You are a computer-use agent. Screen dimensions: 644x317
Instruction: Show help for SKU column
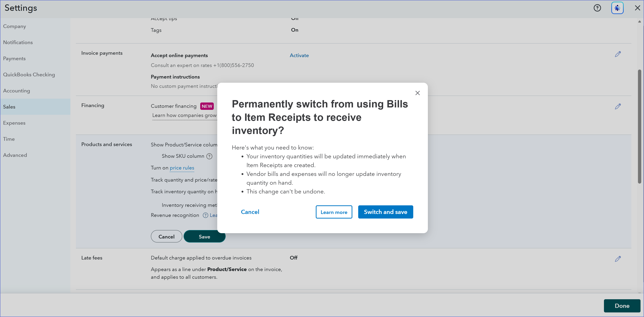tap(210, 156)
